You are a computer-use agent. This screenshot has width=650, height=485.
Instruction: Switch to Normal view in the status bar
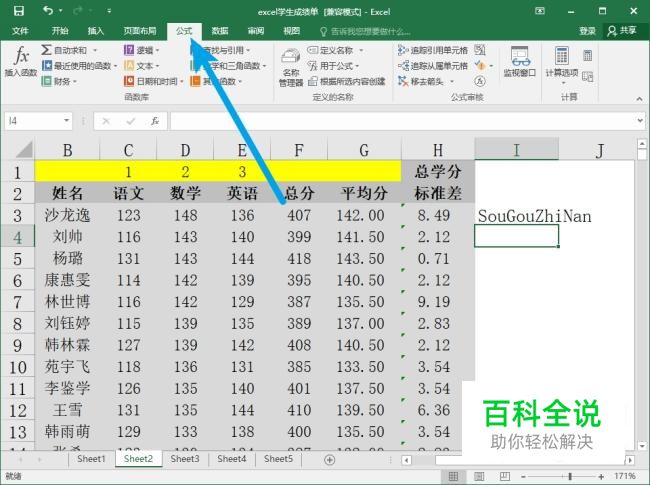pyautogui.click(x=454, y=476)
